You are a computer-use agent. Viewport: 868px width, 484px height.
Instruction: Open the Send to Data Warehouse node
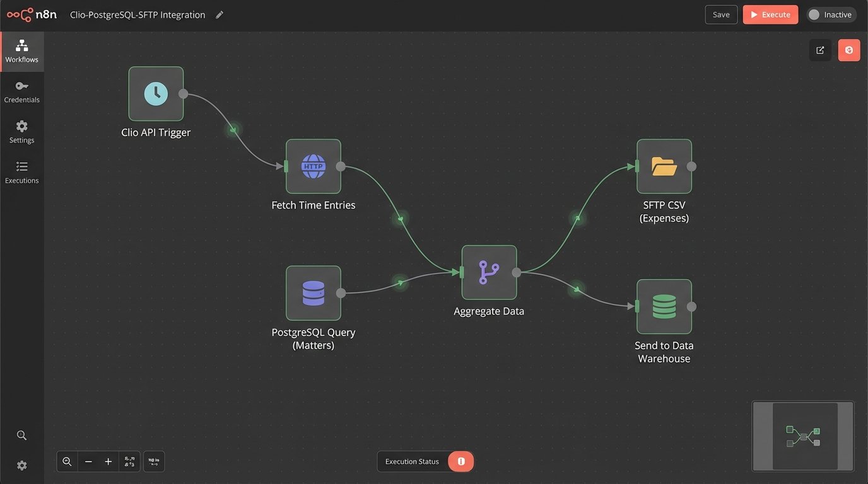point(664,306)
